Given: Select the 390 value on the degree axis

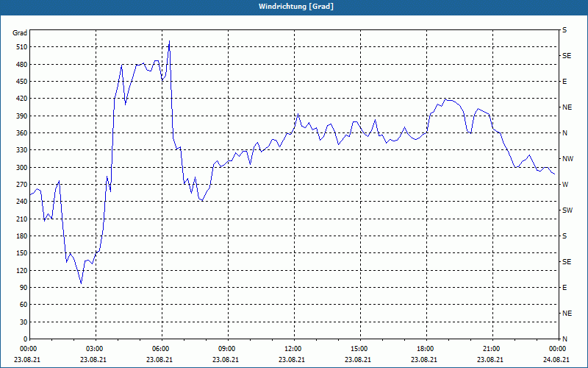Looking at the screenshot, I should pyautogui.click(x=22, y=116).
